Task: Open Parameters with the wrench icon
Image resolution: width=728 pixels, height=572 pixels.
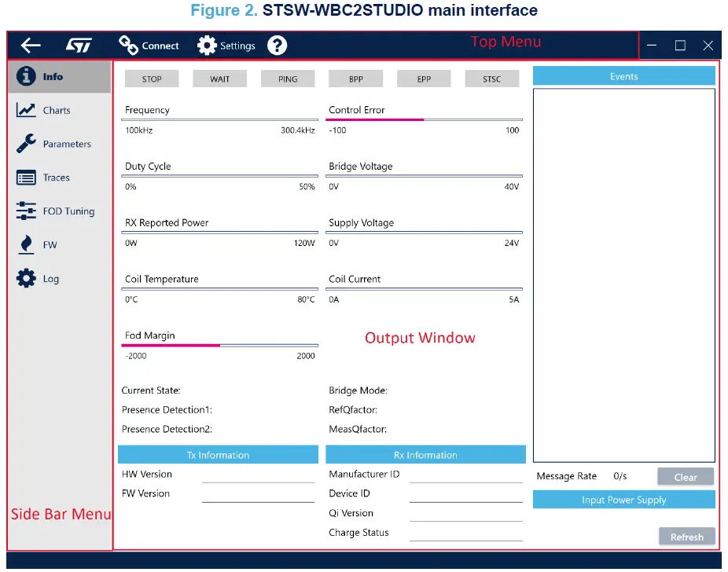Action: point(26,144)
